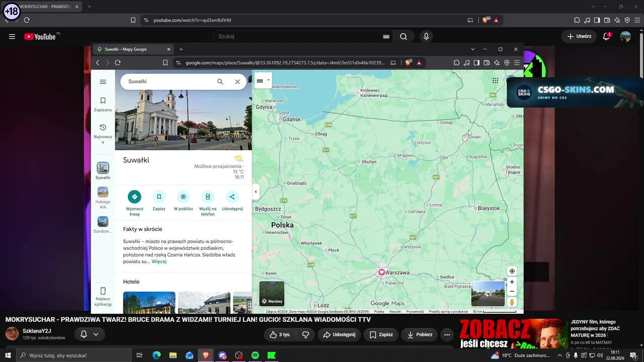Open the SzklanaY2J channel name link
This screenshot has height=362, width=644.
[x=37, y=331]
